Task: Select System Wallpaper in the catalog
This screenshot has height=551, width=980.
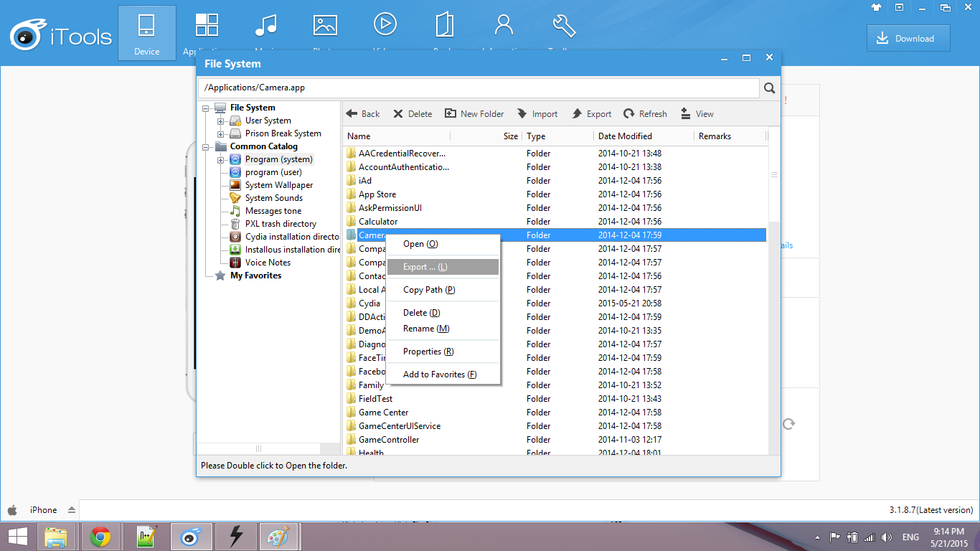Action: [x=278, y=185]
